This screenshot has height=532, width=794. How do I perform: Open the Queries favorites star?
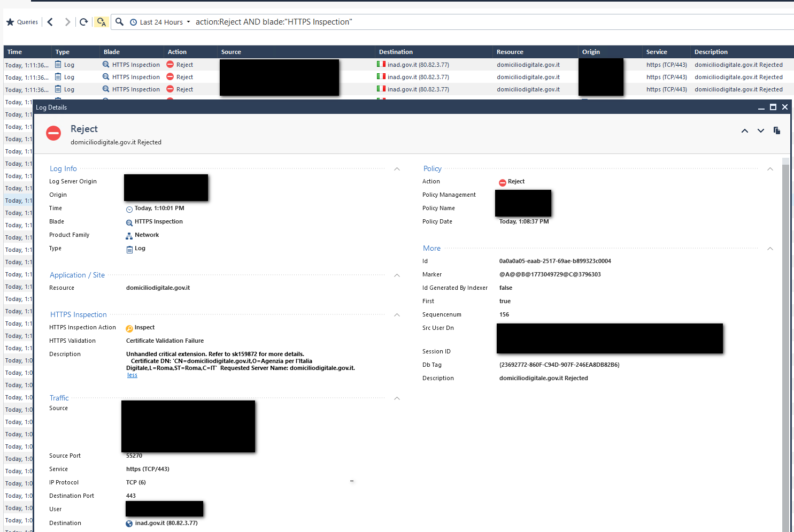pyautogui.click(x=10, y=22)
